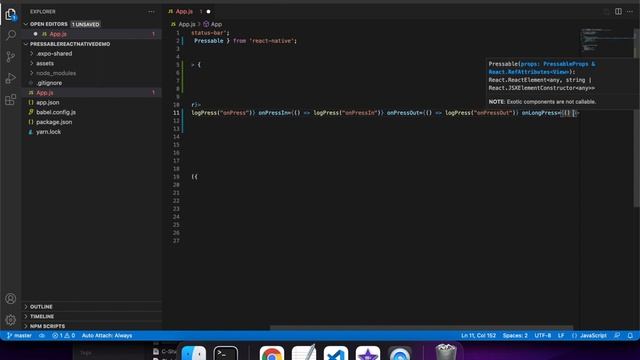Open Google Chrome from the Dock
This screenshot has height=360, width=640.
click(272, 353)
